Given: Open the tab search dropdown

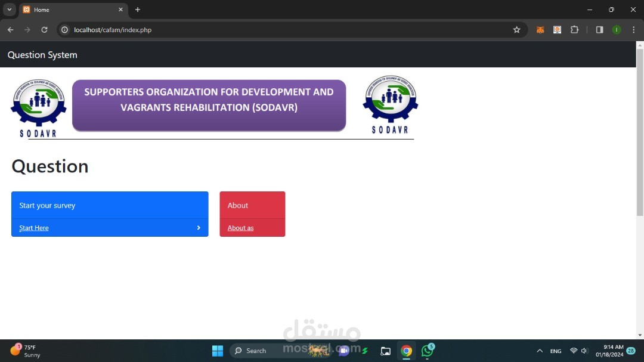Looking at the screenshot, I should 9,10.
